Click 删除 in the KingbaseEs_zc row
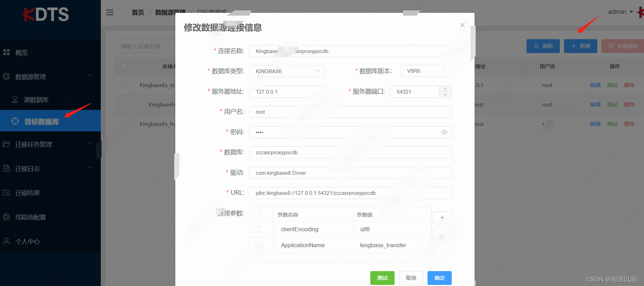The width and height of the screenshot is (644, 286). [629, 85]
